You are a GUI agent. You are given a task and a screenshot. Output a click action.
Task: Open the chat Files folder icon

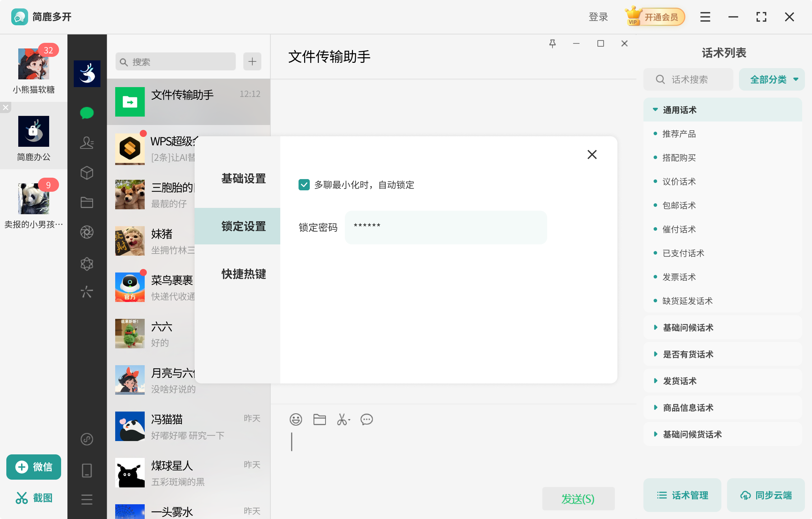[87, 202]
